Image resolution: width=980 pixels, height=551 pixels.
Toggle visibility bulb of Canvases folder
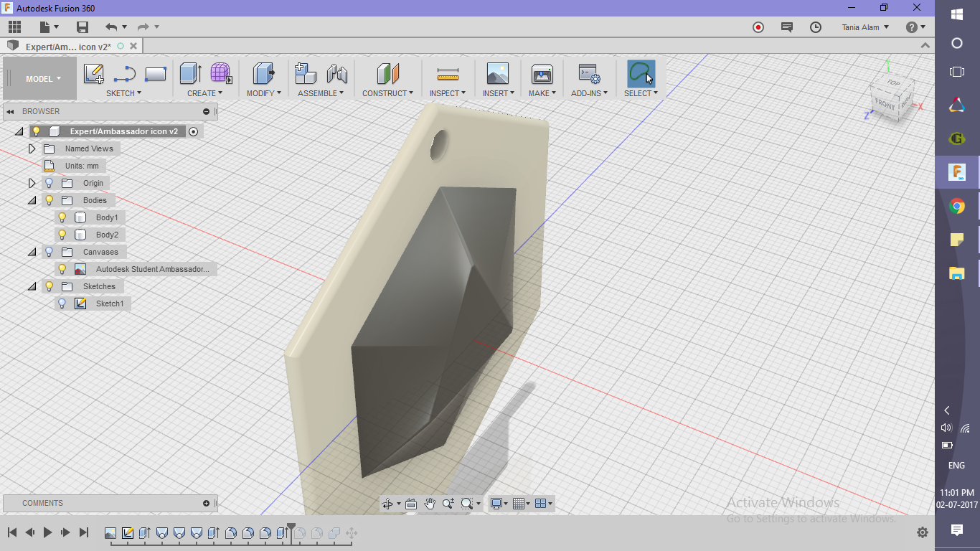49,252
